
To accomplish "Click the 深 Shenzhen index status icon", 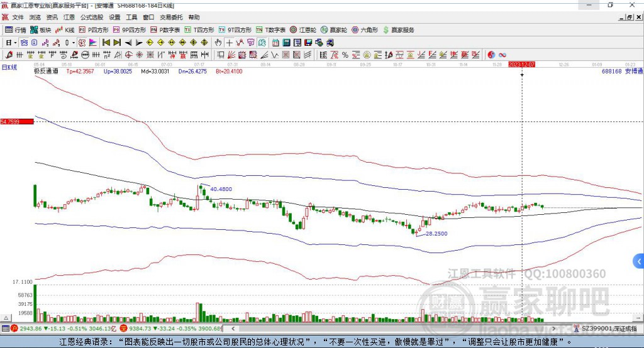I will click(x=124, y=329).
